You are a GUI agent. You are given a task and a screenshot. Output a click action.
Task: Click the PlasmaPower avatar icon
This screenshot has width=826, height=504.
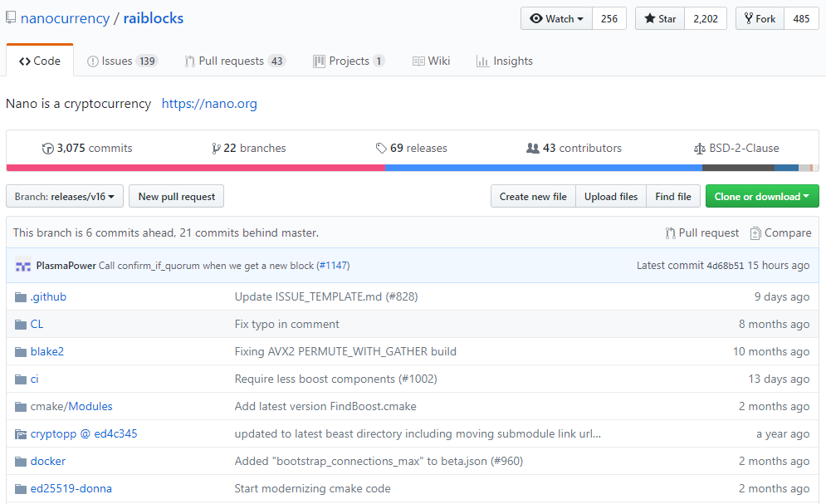point(22,266)
